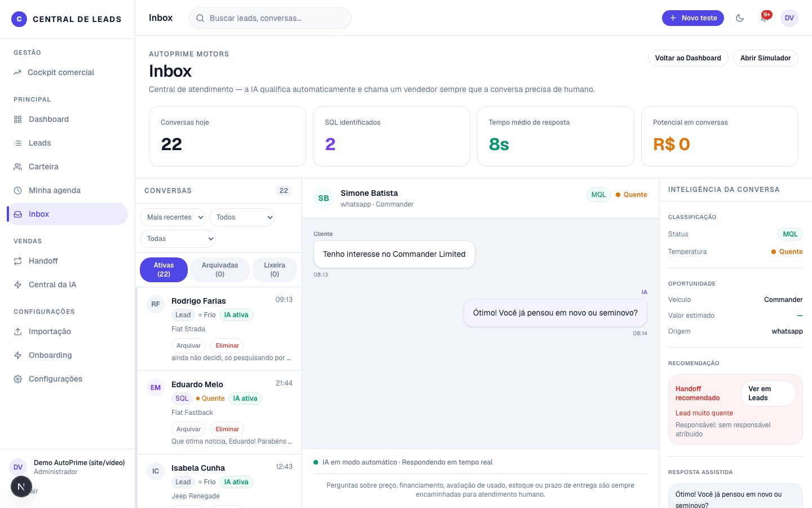Click the SB avatar of Simone Batista
This screenshot has height=508, width=812.
pos(324,198)
